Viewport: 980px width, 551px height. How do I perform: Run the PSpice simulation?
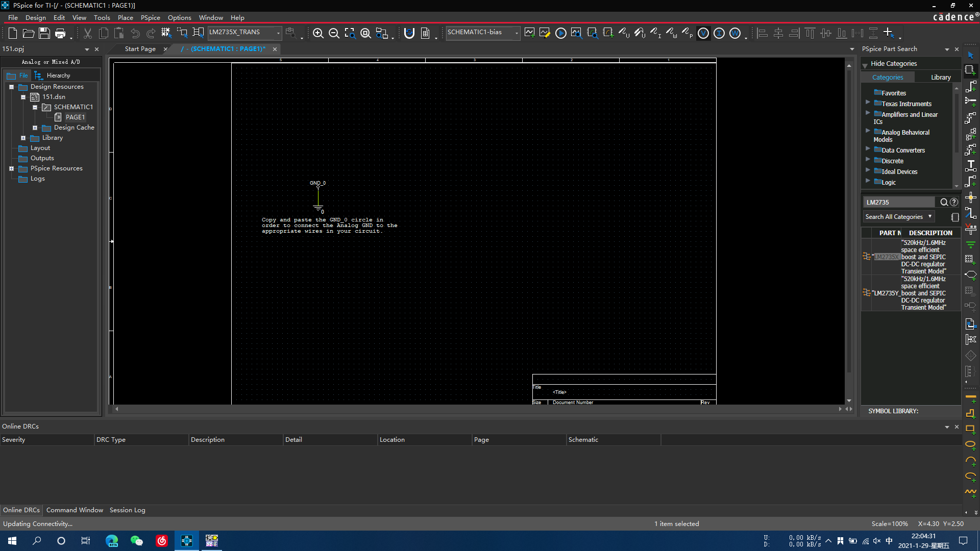pyautogui.click(x=560, y=33)
